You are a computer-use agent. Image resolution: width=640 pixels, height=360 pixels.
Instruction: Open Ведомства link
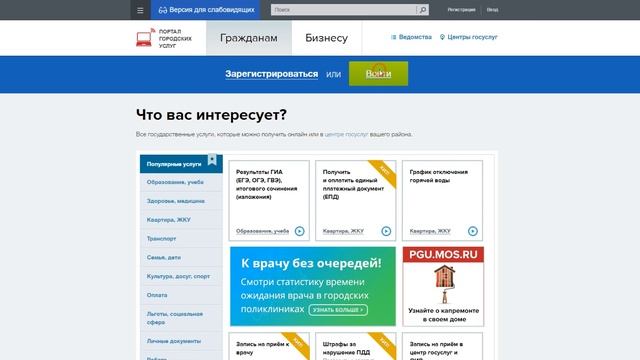(411, 37)
